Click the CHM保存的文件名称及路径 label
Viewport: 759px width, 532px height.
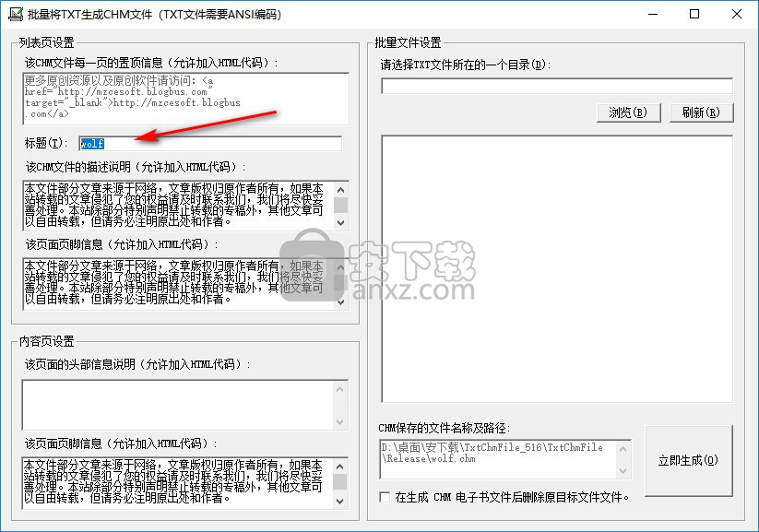[445, 428]
